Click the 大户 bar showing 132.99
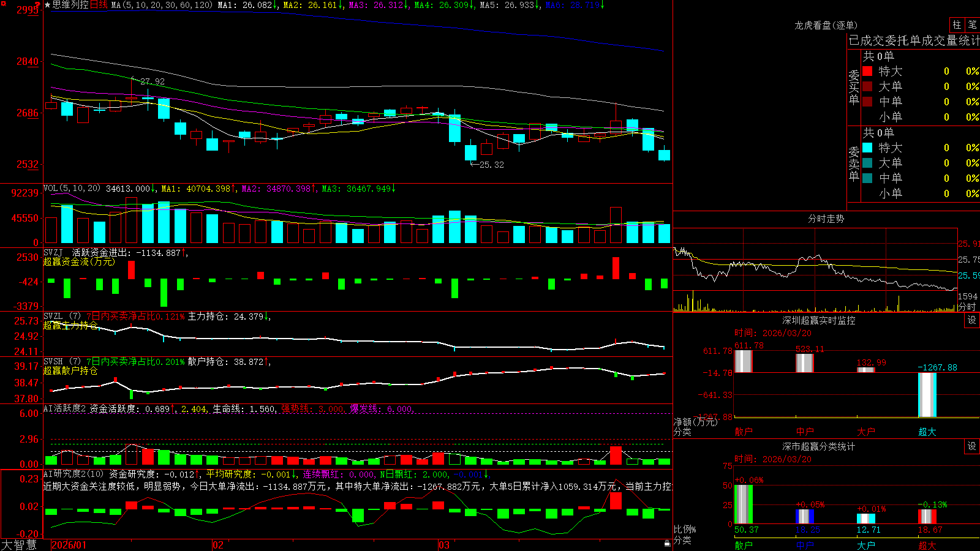Screen dimensions: 980x551 click(865, 370)
